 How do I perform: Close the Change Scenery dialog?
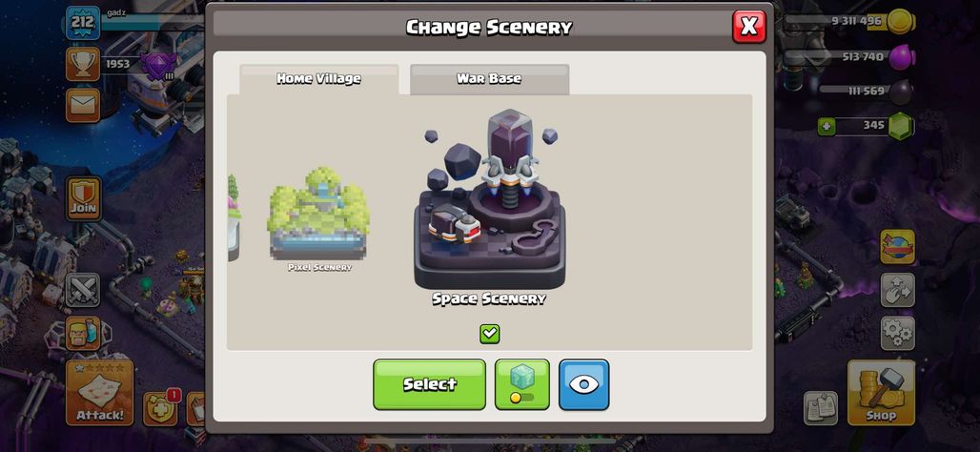[x=748, y=27]
